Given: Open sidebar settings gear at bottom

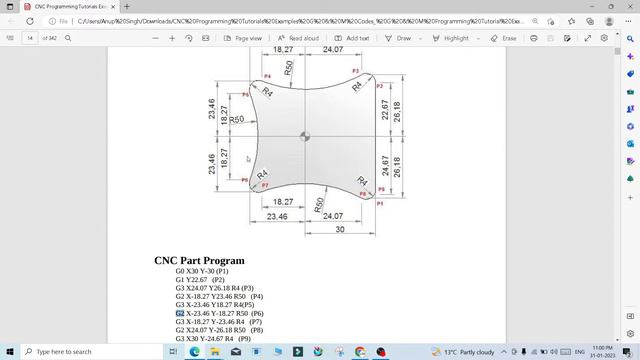Looking at the screenshot, I should point(630,333).
